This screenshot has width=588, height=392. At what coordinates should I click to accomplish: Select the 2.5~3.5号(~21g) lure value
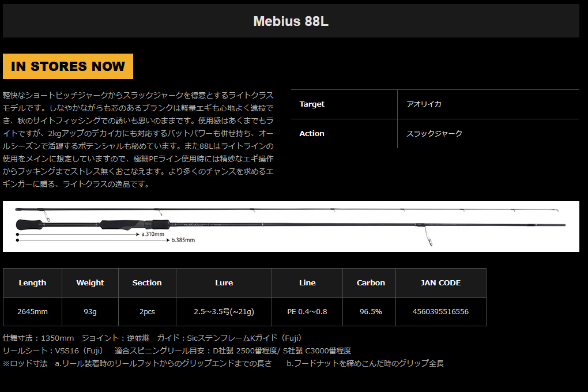(x=224, y=312)
